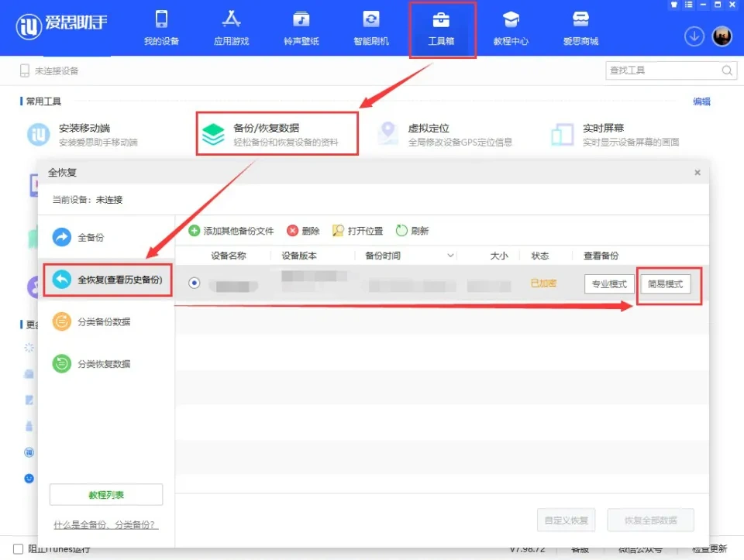The image size is (744, 560).
Task: Click 打开位置 folder icon
Action: pos(338,231)
